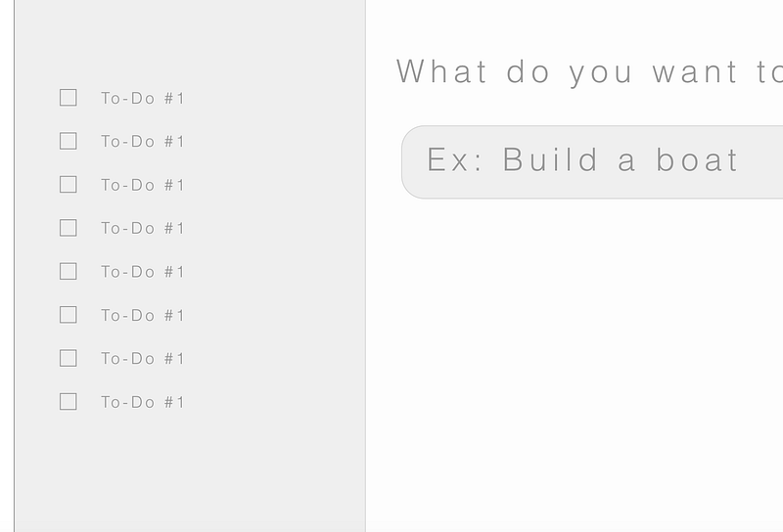
Task: Select the first To-Do #1 label text
Action: 143,98
